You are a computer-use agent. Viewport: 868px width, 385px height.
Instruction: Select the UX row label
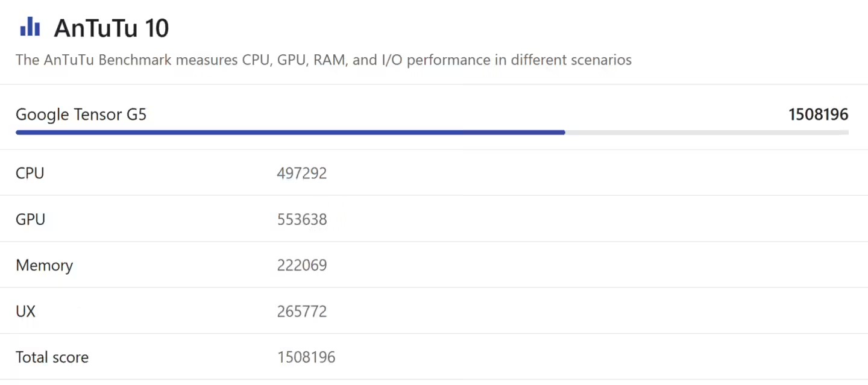click(x=25, y=311)
